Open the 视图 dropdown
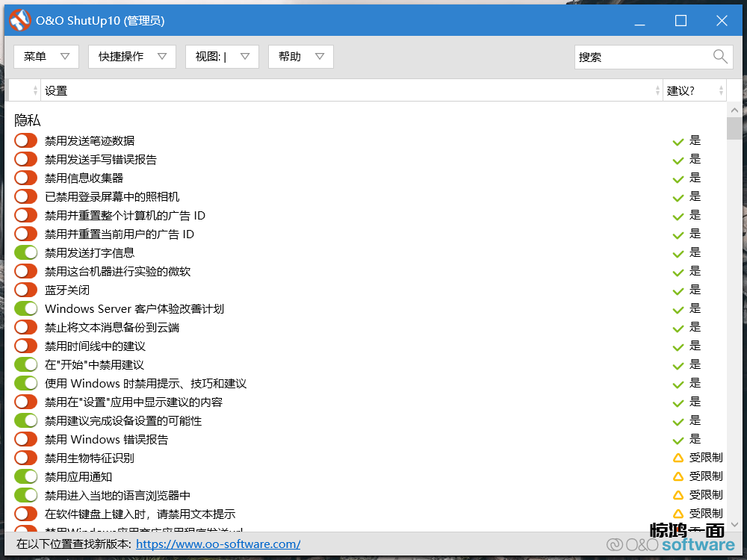This screenshot has width=747, height=560. (x=222, y=57)
